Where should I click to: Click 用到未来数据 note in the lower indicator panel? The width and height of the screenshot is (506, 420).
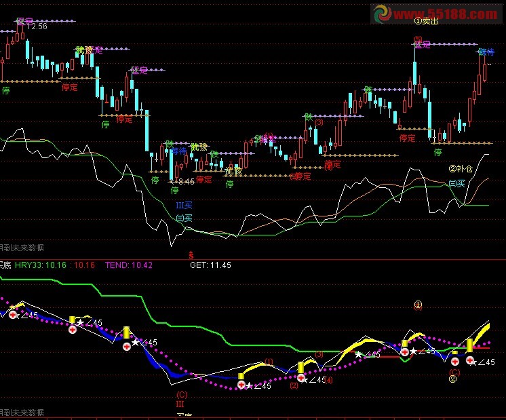[x=22, y=413]
